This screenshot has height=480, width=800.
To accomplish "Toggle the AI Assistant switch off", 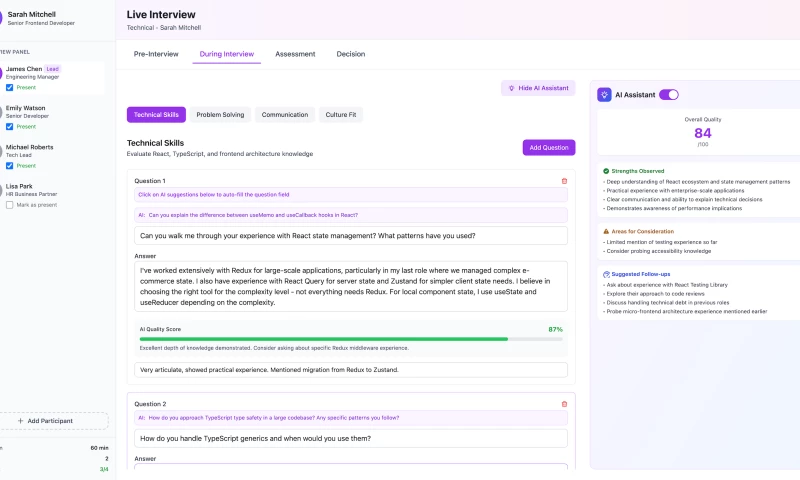I will pos(668,95).
